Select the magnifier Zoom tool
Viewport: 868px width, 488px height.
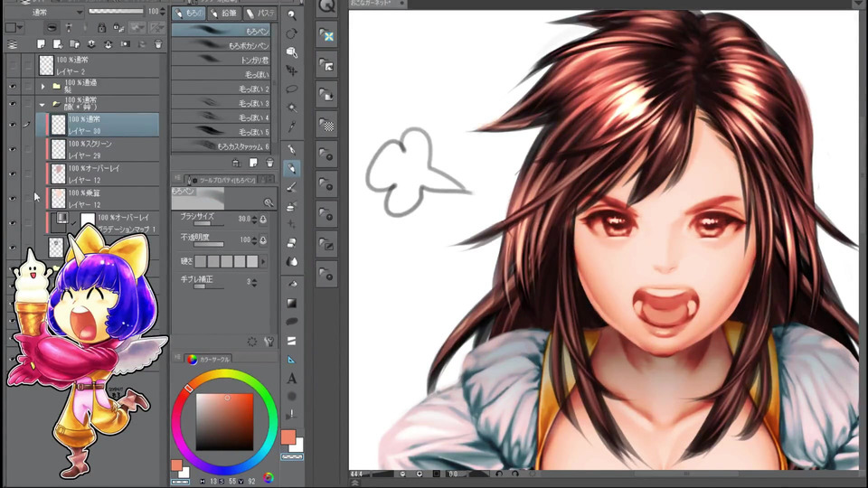tap(292, 15)
